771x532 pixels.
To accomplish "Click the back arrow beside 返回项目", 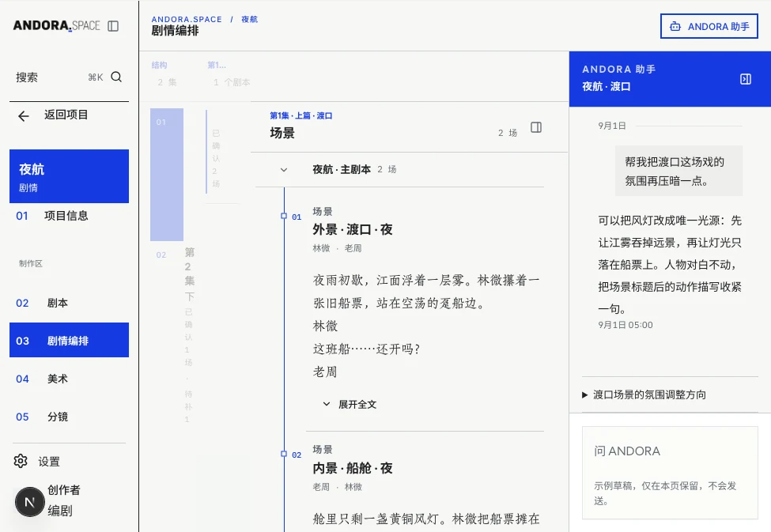I will (24, 116).
